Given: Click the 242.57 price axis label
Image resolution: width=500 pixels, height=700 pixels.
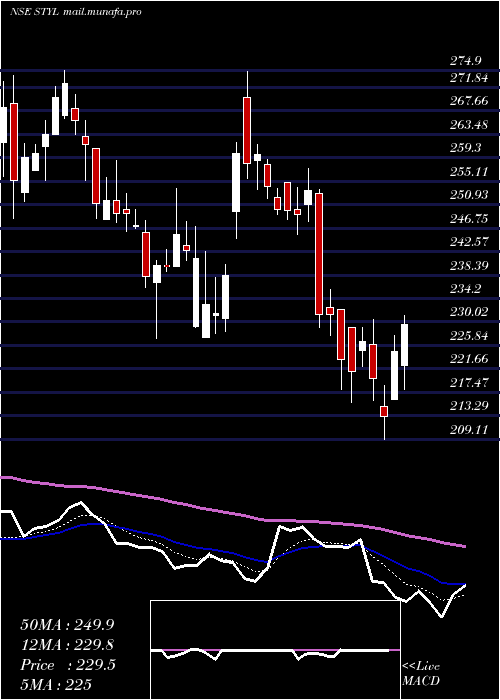Looking at the screenshot, I should click(x=468, y=242).
